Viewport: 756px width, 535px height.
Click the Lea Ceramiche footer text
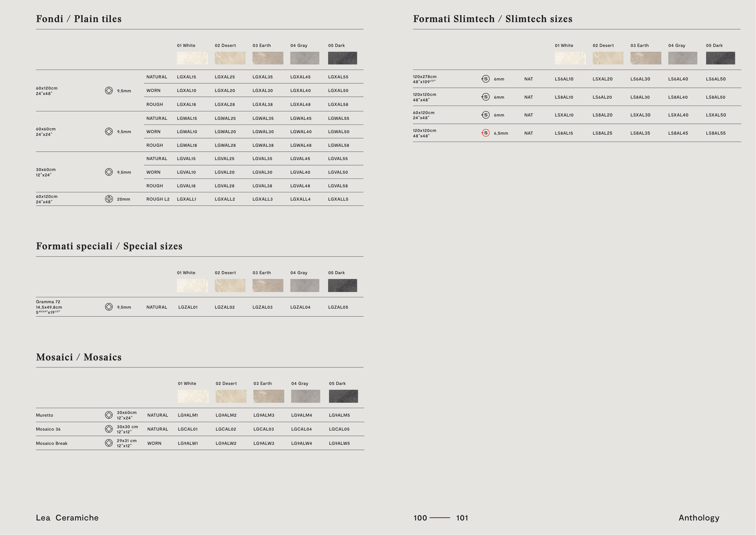(x=67, y=518)
